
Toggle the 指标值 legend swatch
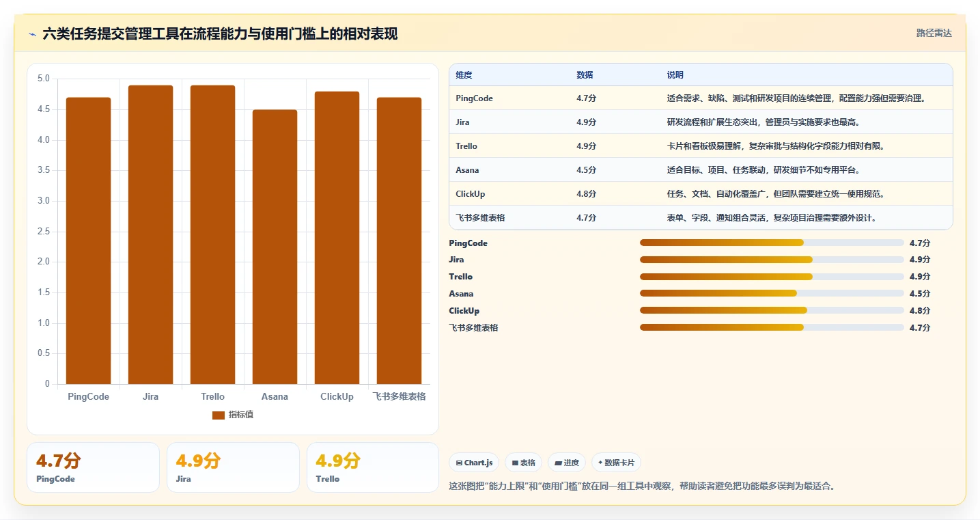(219, 415)
